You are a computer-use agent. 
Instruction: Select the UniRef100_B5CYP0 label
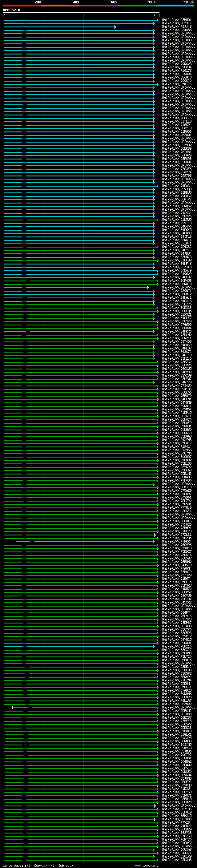(x=176, y=629)
